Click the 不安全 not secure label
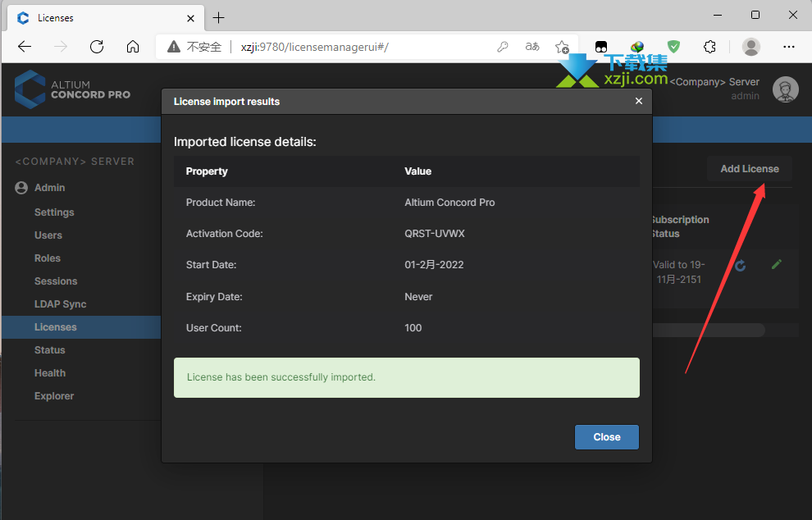Viewport: 812px width, 520px height. pyautogui.click(x=204, y=47)
